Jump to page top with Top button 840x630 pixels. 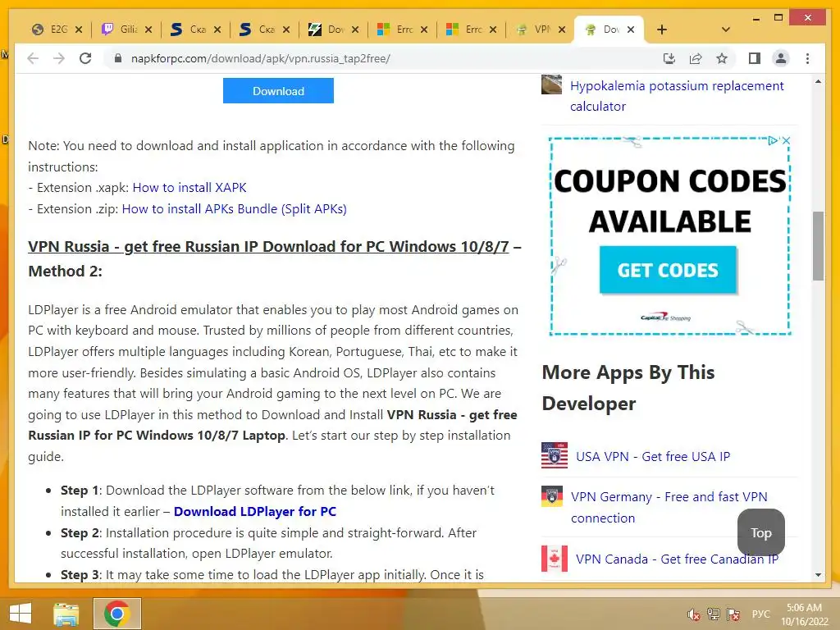click(760, 532)
